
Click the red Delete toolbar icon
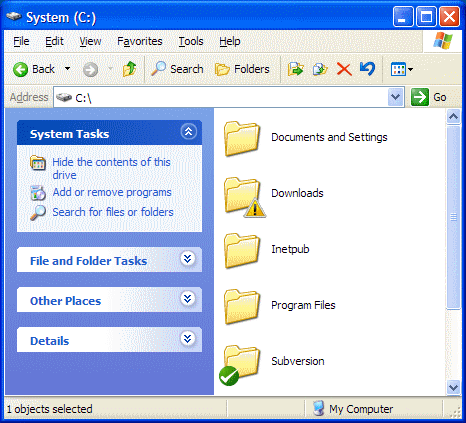(x=344, y=69)
